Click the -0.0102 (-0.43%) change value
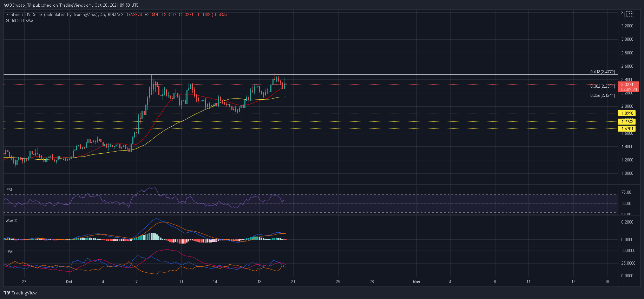The width and height of the screenshot is (644, 299). pos(211,15)
